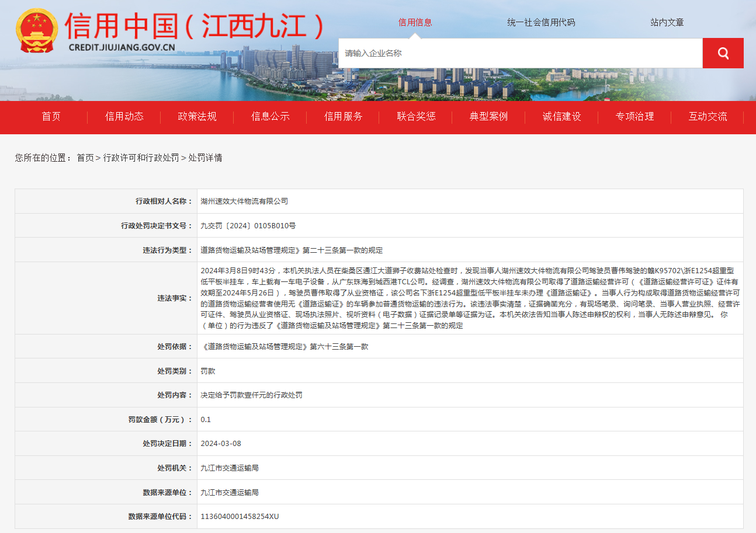Open the 政策法规 menu item
The width and height of the screenshot is (756, 533).
pos(197,116)
